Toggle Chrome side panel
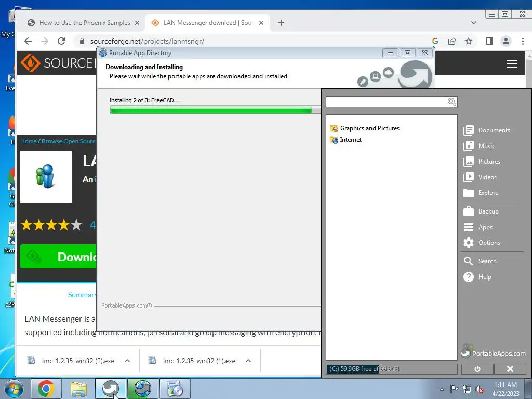This screenshot has height=399, width=532. 489,41
